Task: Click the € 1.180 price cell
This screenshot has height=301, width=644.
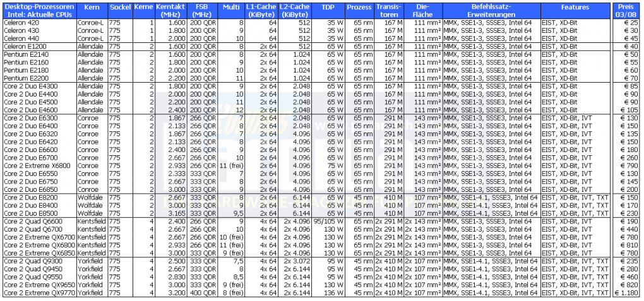Action: click(x=626, y=292)
